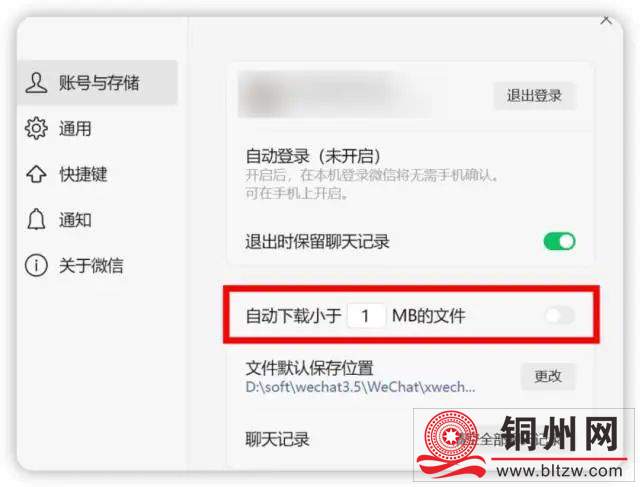Click the 聊天记录 row label
The width and height of the screenshot is (640, 487).
point(278,440)
